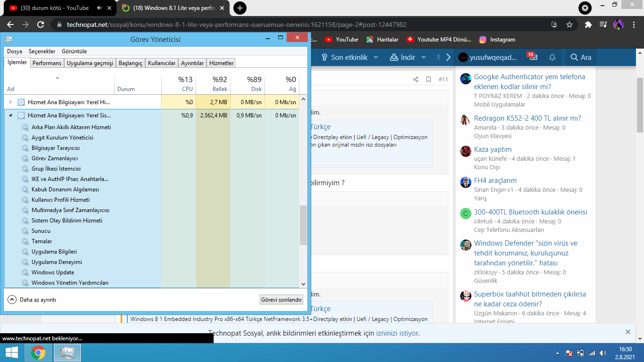Image resolution: width=644 pixels, height=362 pixels.
Task: Open the Haritalar bookmark
Action: pos(382,40)
